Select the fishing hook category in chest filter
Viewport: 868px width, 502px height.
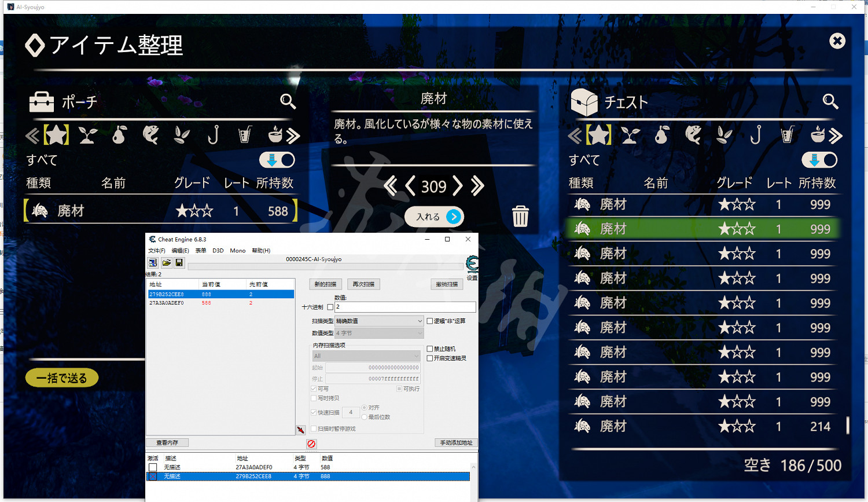756,134
